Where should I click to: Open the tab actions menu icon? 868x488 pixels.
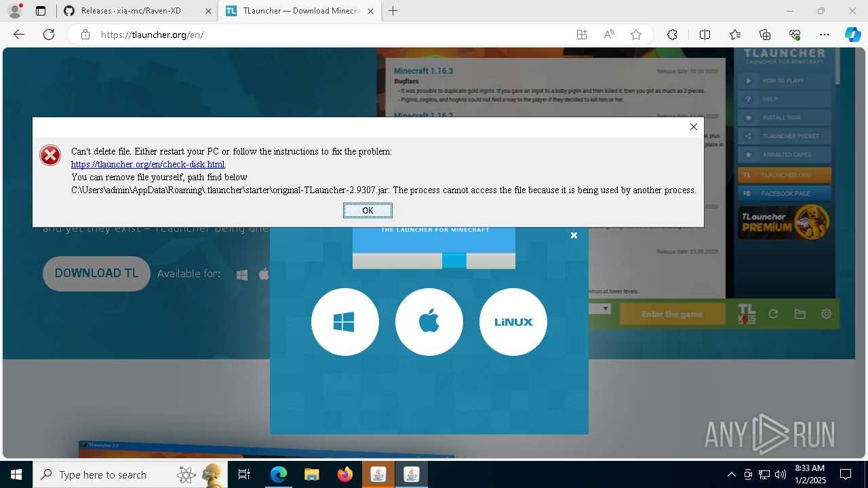[41, 11]
